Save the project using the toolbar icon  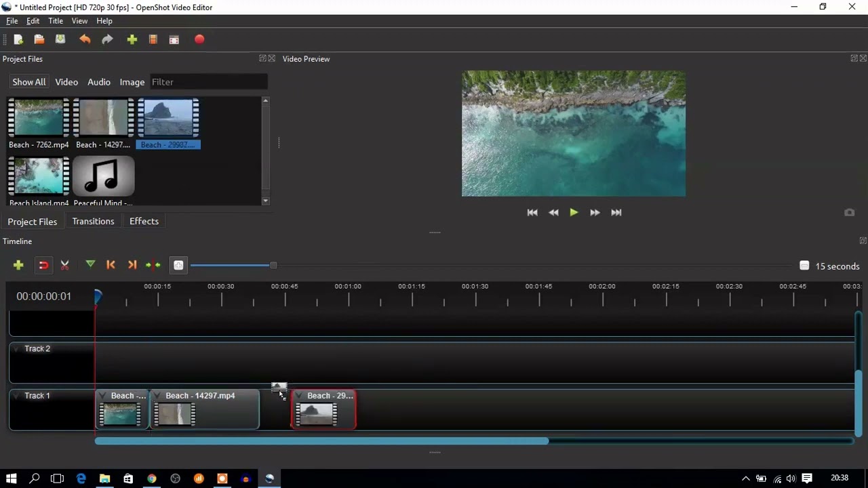60,40
